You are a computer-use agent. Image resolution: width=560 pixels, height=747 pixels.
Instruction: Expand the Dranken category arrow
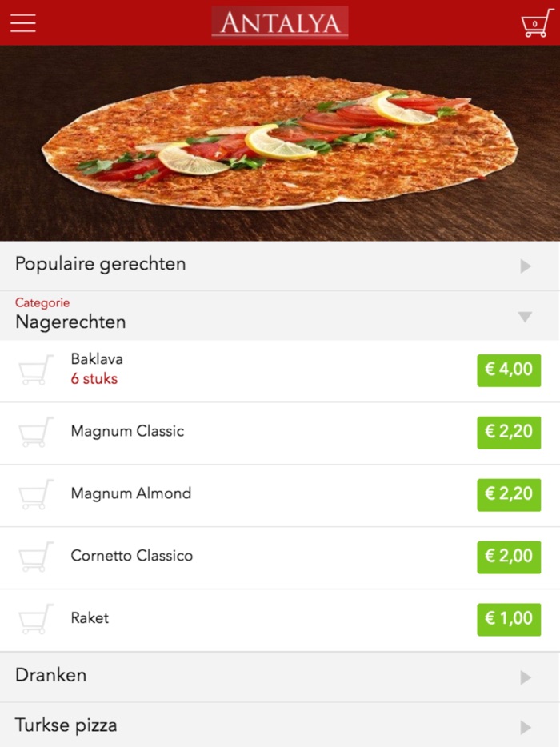click(x=526, y=677)
